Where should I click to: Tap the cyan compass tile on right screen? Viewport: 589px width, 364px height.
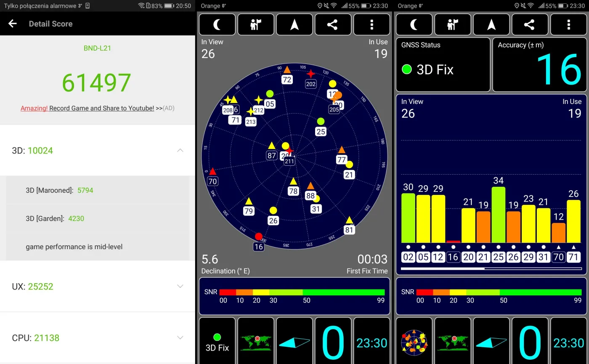(491, 340)
